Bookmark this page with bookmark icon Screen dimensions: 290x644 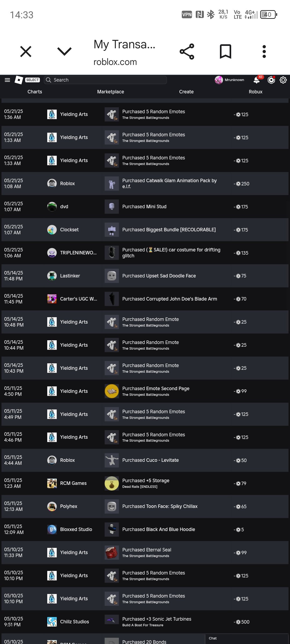point(226,52)
